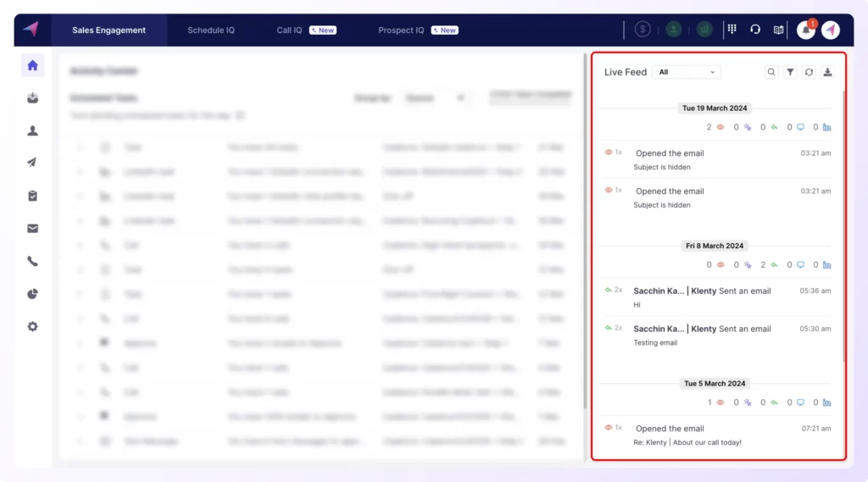868x482 pixels.
Task: Open the Calls phone icon in sidebar
Action: 33,261
